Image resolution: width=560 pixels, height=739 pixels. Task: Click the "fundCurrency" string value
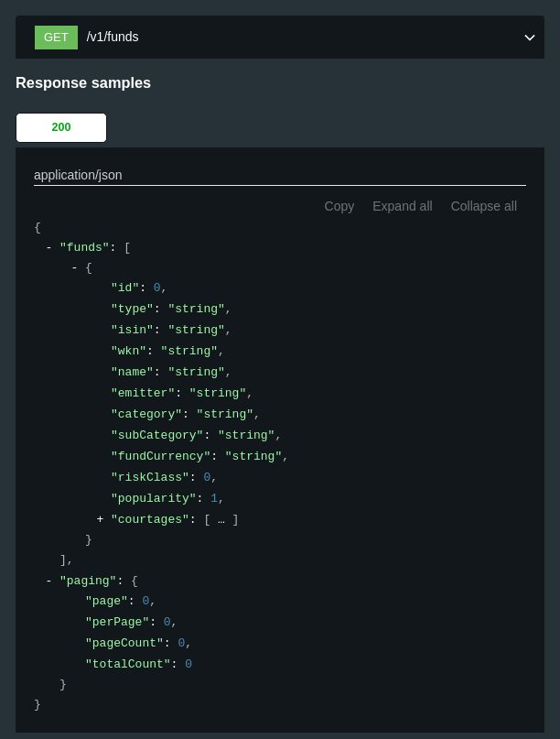coord(253,456)
